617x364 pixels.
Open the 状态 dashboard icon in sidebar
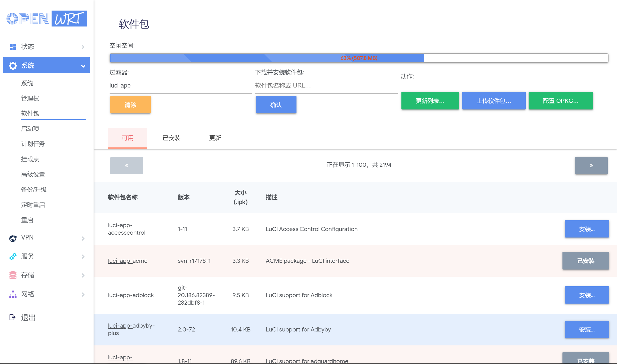pos(13,46)
